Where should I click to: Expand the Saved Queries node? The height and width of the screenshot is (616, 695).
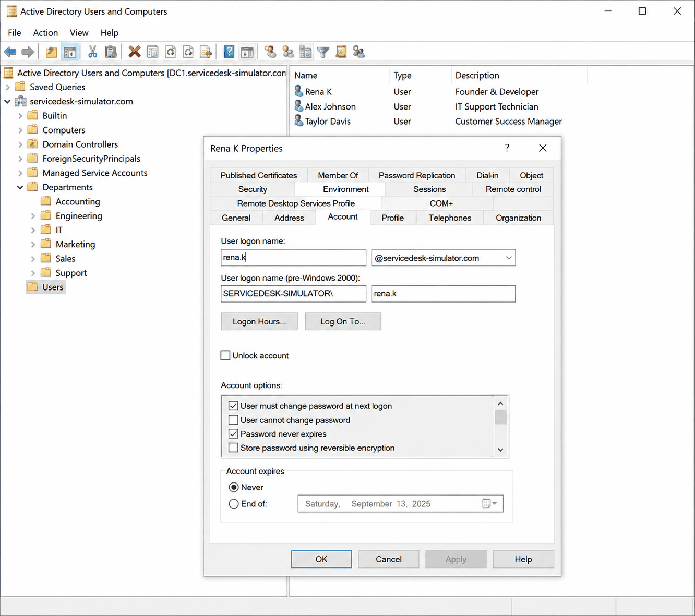coord(8,87)
